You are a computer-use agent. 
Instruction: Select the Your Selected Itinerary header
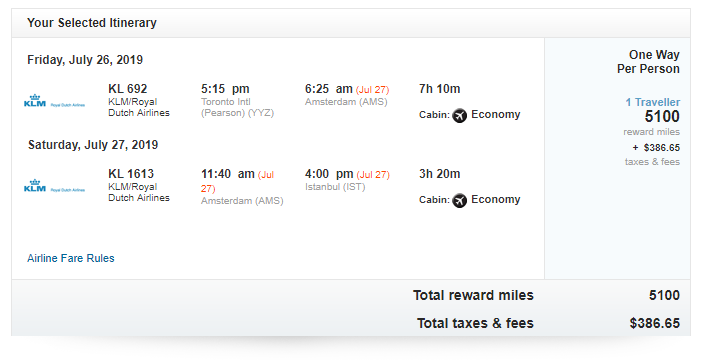[x=92, y=23]
